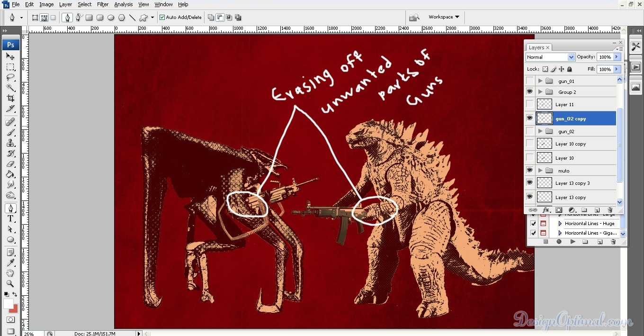Hide the Group 2 layer group

click(530, 92)
